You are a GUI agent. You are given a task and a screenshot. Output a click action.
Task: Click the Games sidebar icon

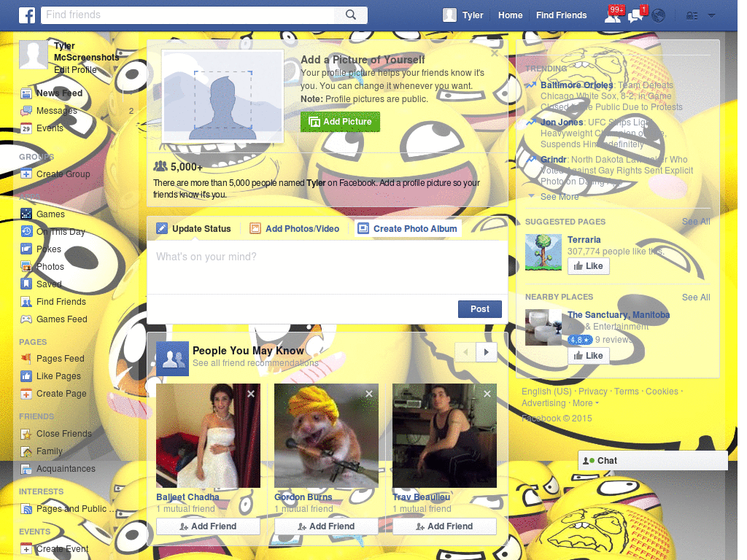pos(26,214)
